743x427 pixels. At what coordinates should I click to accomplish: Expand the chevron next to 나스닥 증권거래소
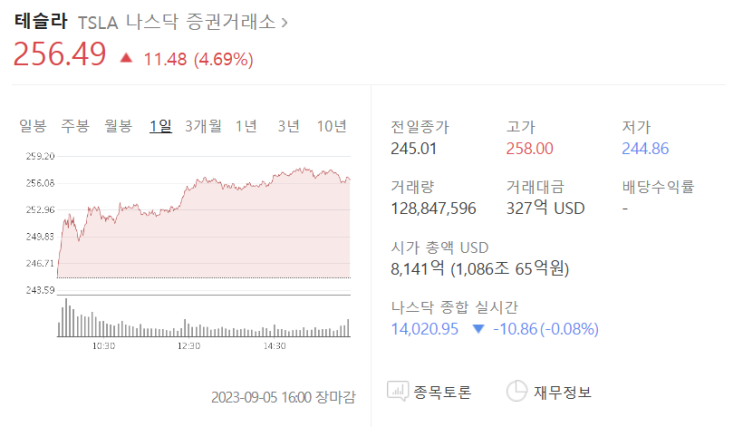pyautogui.click(x=286, y=21)
